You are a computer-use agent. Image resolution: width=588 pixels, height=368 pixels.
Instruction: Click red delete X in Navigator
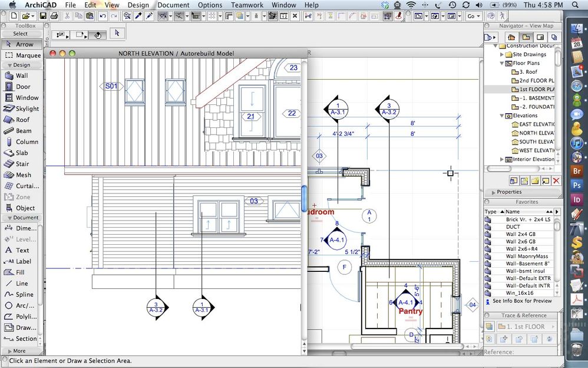pos(556,180)
